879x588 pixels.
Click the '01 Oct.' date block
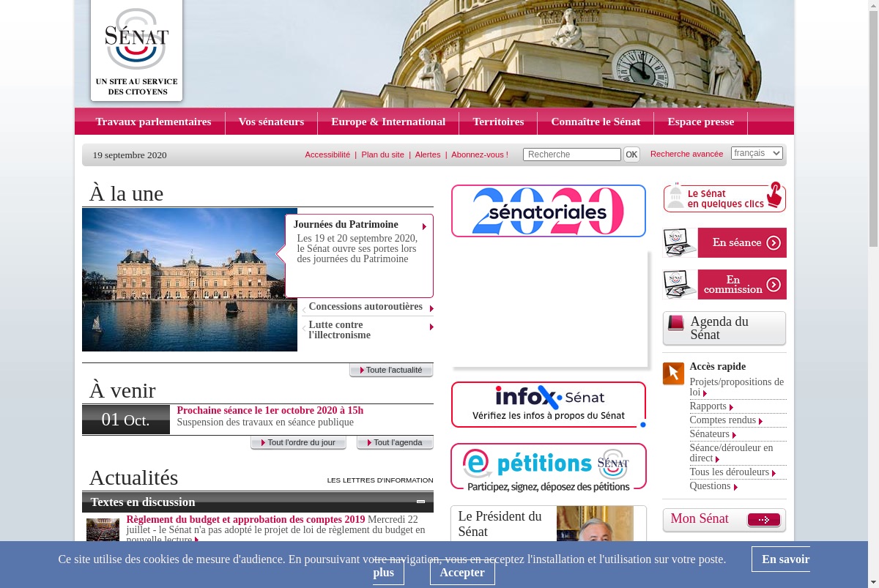[126, 420]
